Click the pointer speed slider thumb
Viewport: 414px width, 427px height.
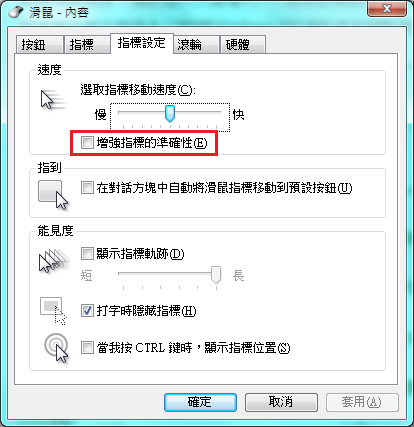click(170, 114)
